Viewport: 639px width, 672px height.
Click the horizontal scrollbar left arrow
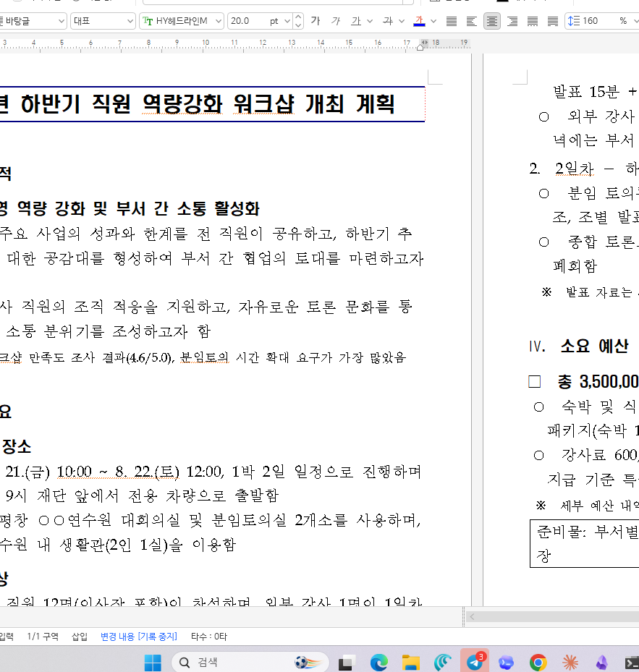pyautogui.click(x=472, y=617)
